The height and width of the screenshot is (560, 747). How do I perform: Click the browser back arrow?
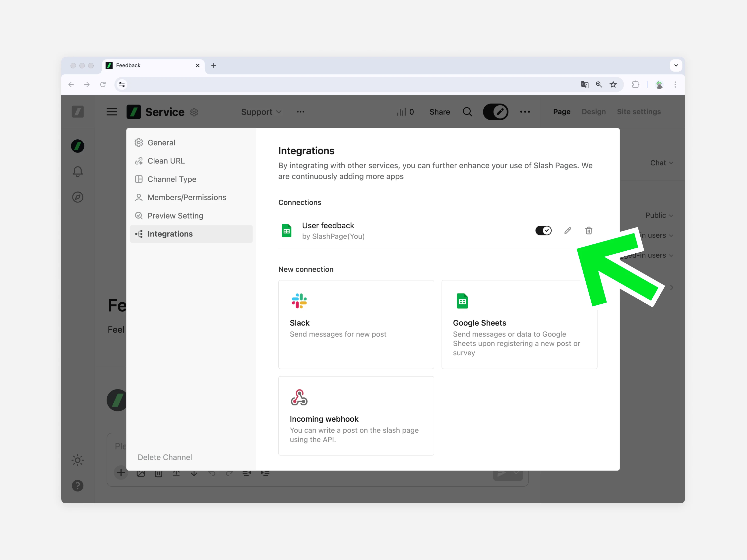(x=71, y=84)
